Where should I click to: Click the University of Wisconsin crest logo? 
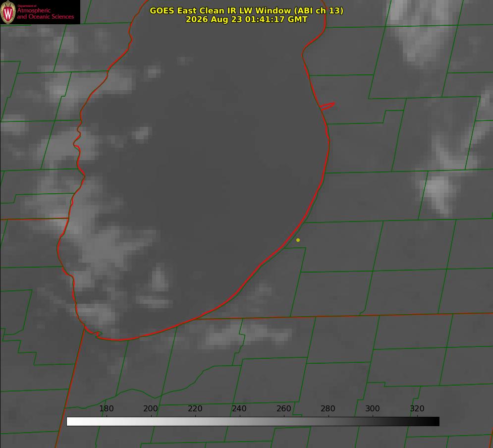[x=8, y=12]
